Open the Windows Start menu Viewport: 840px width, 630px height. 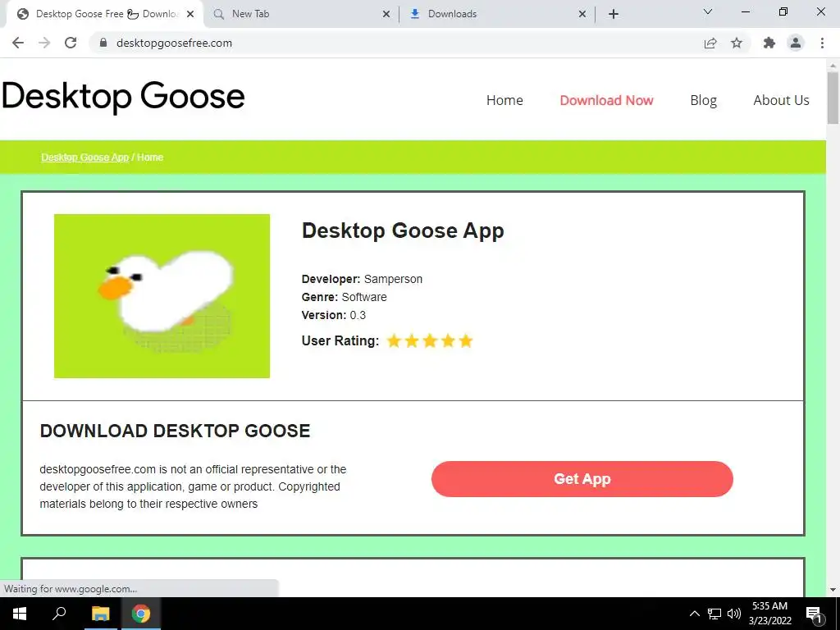20,614
